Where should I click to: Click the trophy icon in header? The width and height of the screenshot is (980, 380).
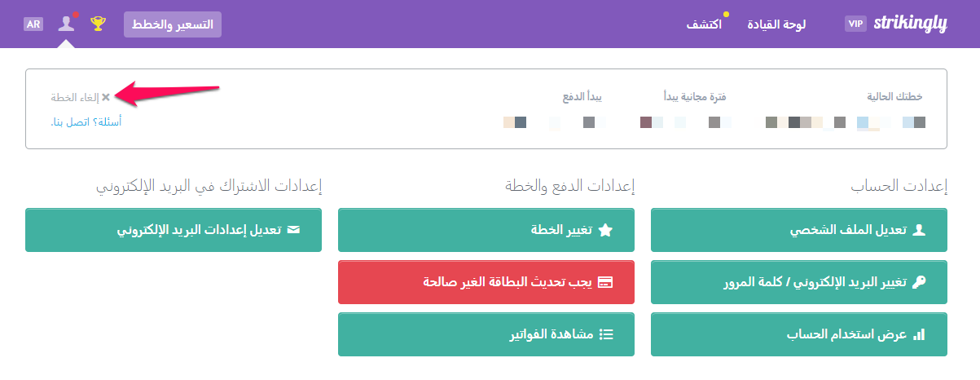click(98, 24)
